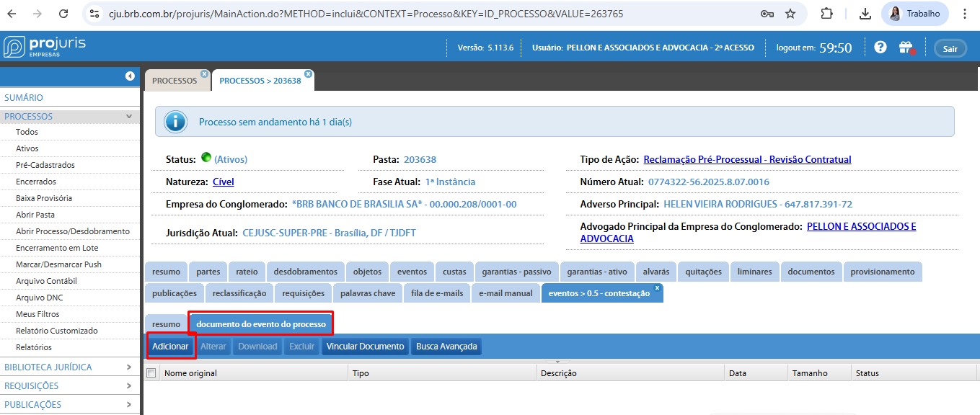Close the eventos > 0.5 - contestação tab
Image resolution: width=980 pixels, height=415 pixels.
[657, 287]
